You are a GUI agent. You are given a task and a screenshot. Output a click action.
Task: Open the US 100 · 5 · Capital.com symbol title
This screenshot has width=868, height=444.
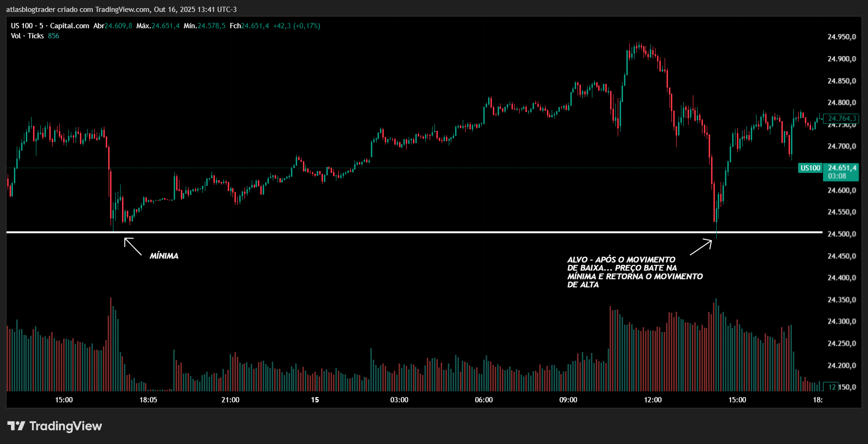50,26
